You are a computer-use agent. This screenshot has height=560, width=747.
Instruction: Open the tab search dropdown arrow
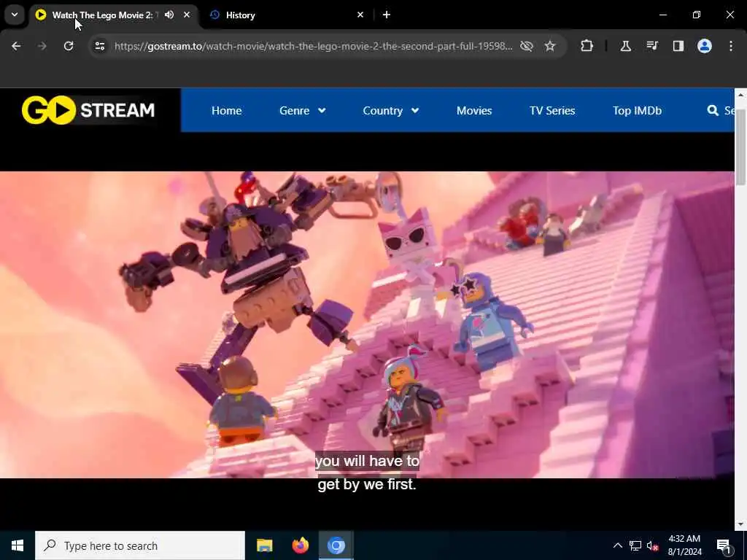(x=15, y=15)
